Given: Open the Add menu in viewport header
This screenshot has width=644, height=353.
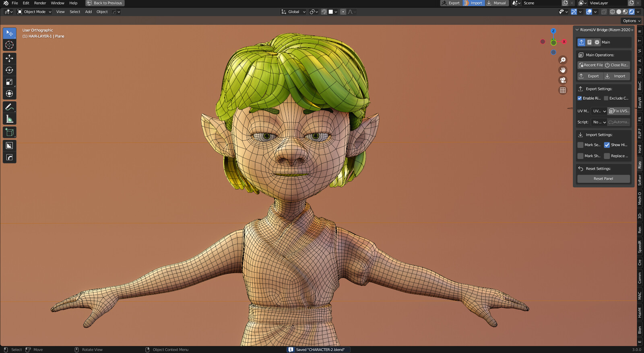Looking at the screenshot, I should 89,12.
